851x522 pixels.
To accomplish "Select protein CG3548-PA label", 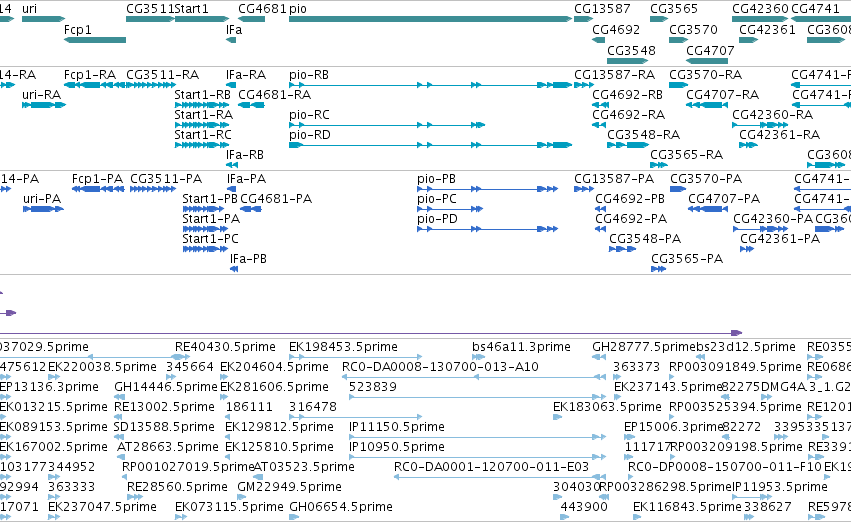I will click(645, 239).
